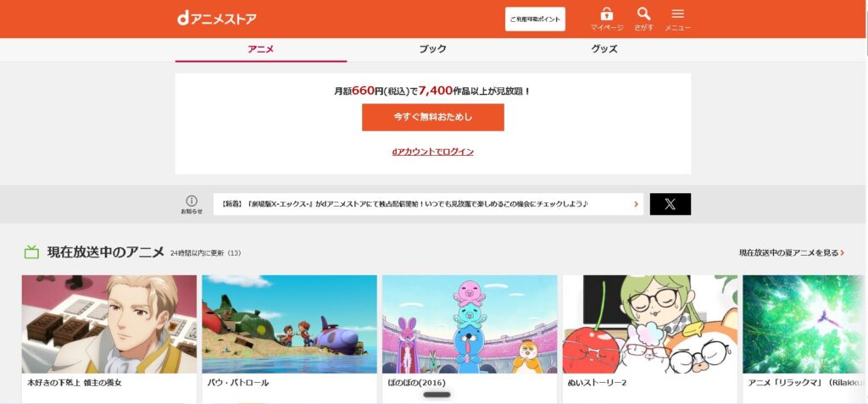Open the X social media button
This screenshot has height=404, width=868.
tap(670, 204)
